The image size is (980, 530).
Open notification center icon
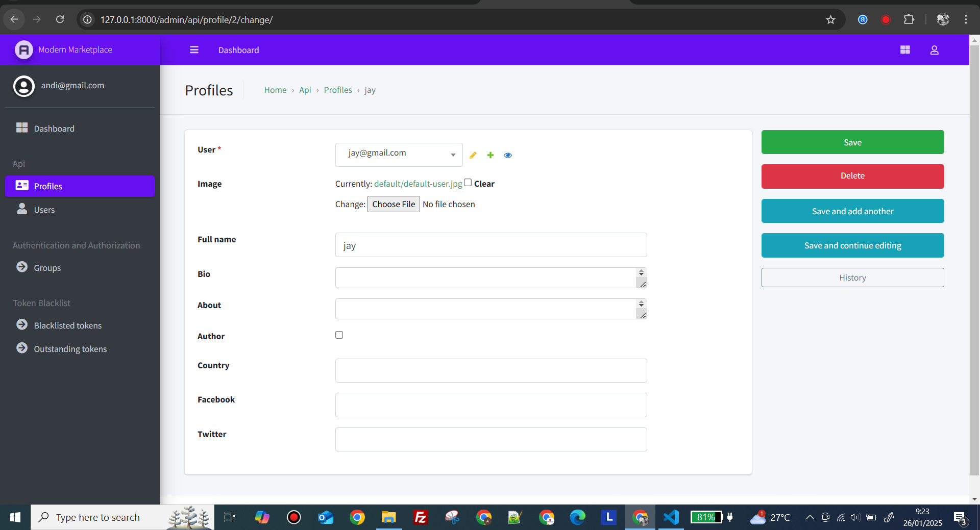pos(960,518)
